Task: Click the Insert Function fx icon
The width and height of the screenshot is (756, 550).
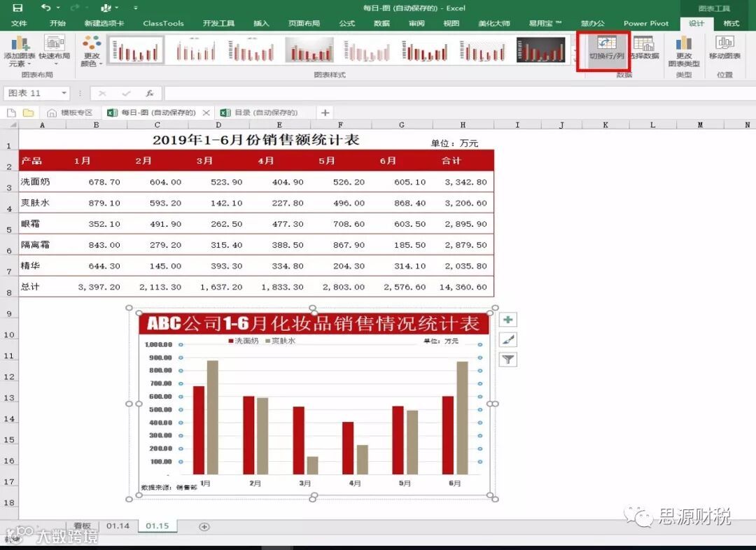Action: pyautogui.click(x=150, y=93)
